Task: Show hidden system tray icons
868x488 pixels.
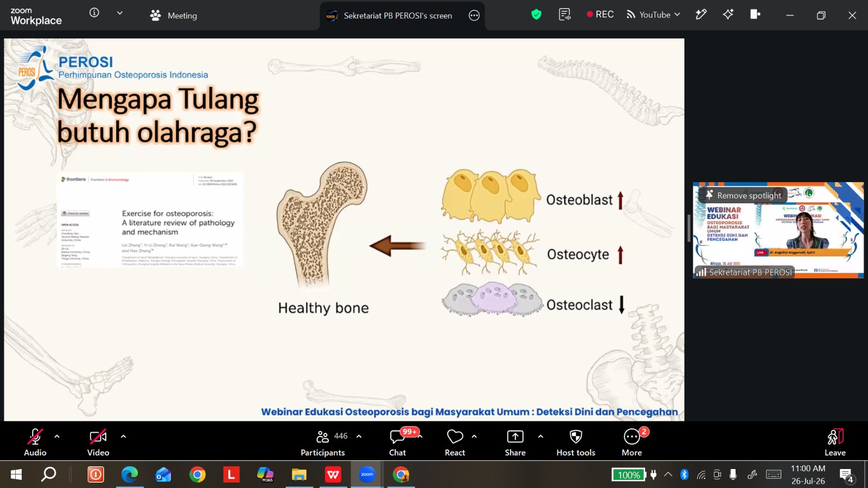Action: [668, 474]
